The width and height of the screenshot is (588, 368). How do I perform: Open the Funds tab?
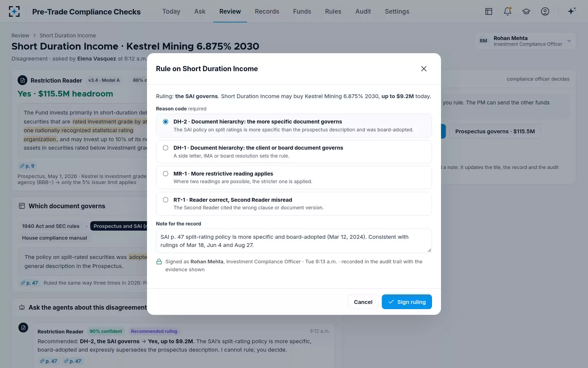pyautogui.click(x=302, y=11)
